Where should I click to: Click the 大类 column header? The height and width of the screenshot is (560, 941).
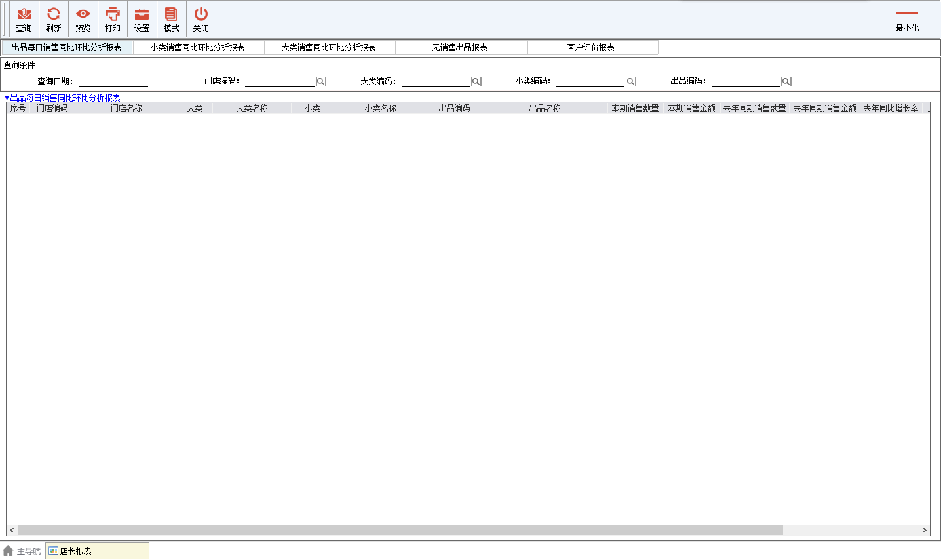195,108
